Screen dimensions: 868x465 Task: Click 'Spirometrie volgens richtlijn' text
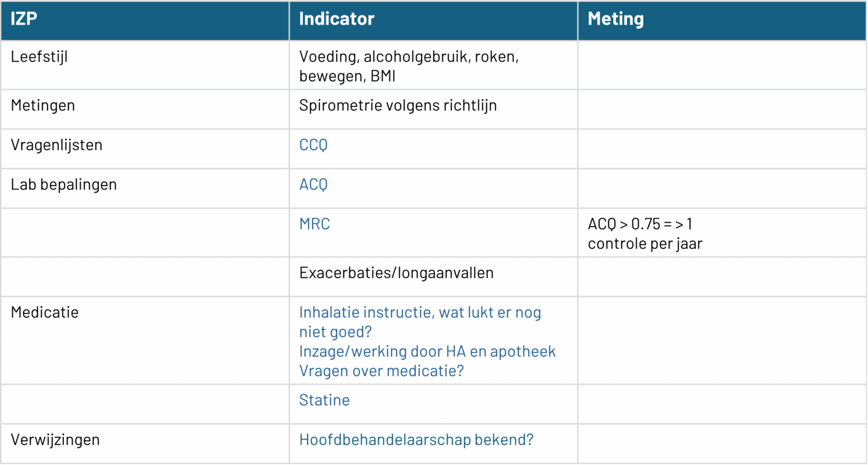point(398,106)
